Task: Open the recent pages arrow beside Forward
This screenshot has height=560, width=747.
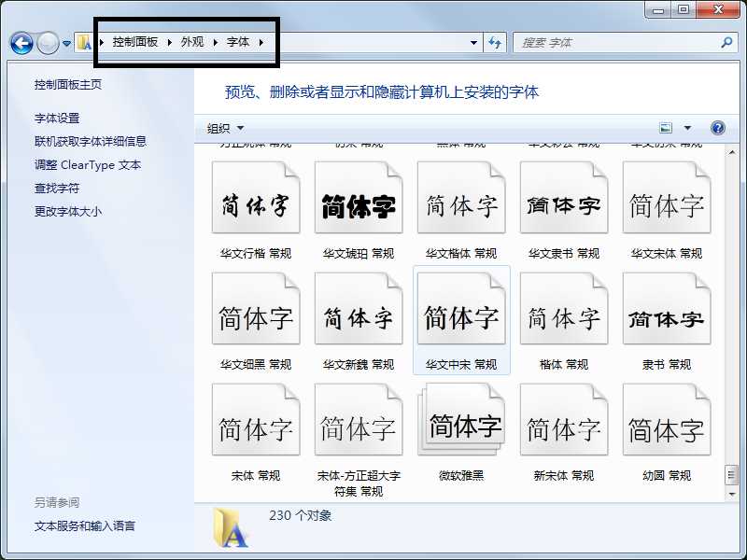Action: [x=66, y=43]
